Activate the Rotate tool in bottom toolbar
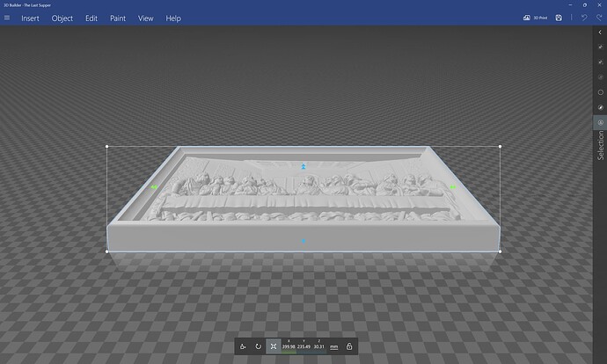Image resolution: width=607 pixels, height=364 pixels. [x=259, y=346]
